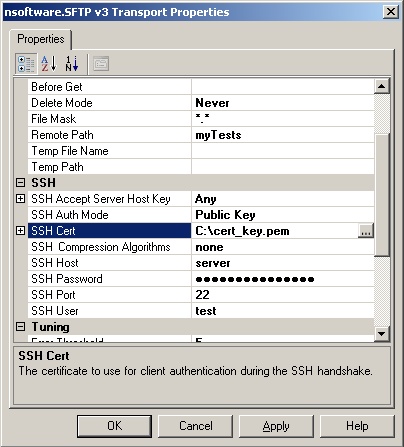404x447 pixels.
Task: Edit the myTests Remote Path value
Action: click(x=283, y=135)
